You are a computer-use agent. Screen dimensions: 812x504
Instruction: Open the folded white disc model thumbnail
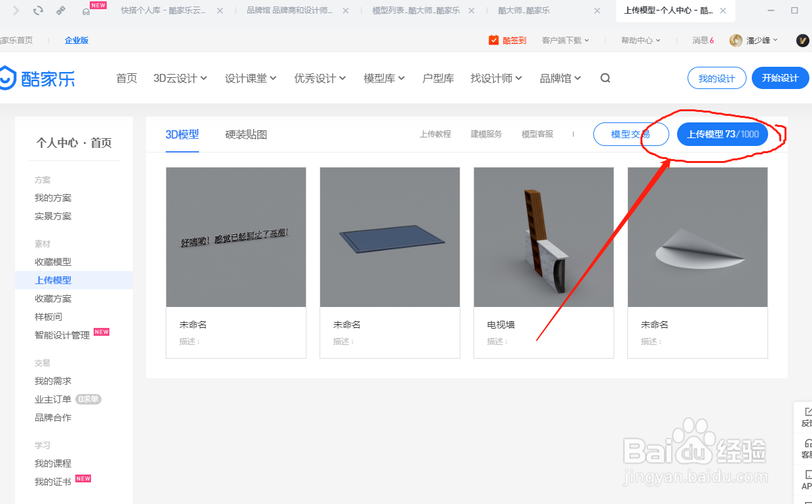click(697, 237)
